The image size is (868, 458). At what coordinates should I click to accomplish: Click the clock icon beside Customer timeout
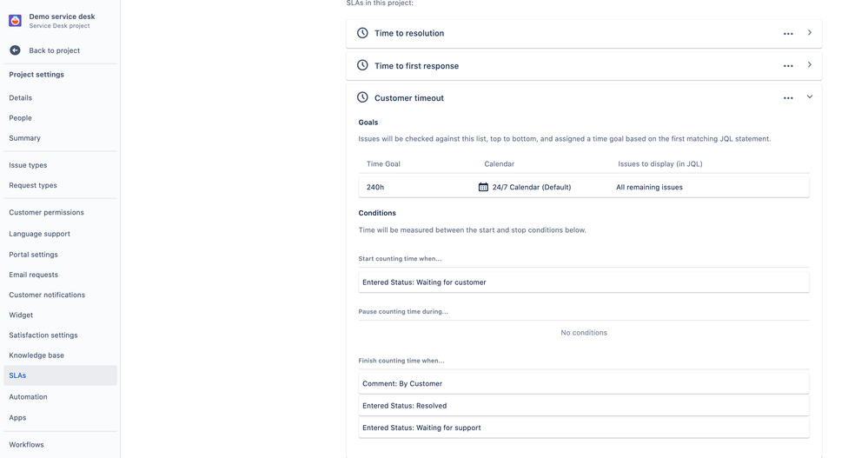coord(362,97)
